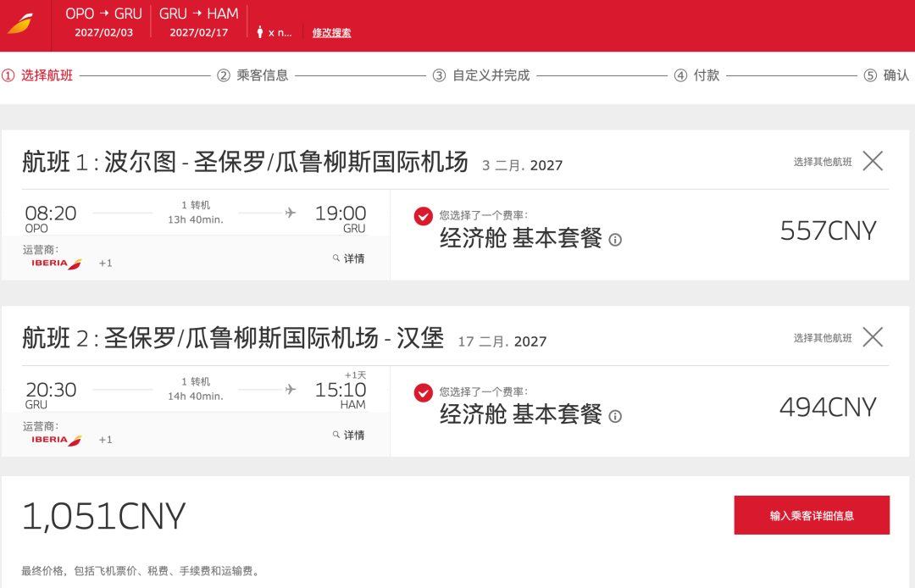Viewport: 915px width, 588px height.
Task: Open 详情 for the 08:20 OPO flight
Action: (x=353, y=258)
